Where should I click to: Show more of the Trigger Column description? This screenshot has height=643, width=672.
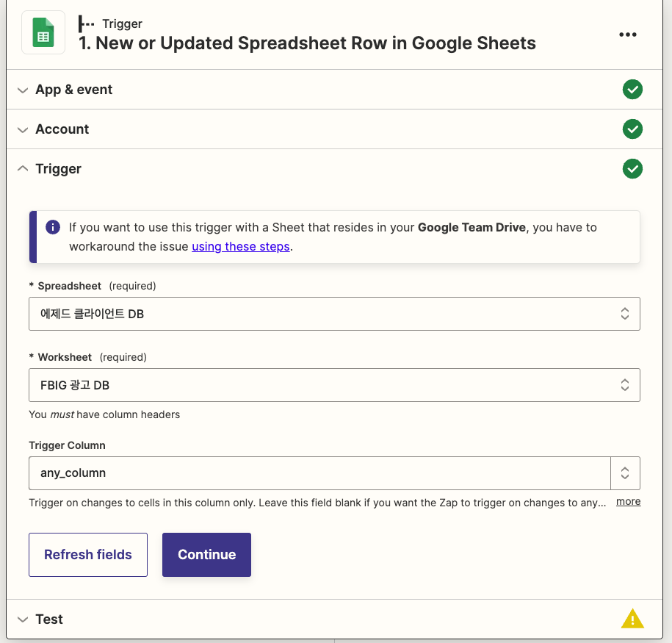(628, 501)
